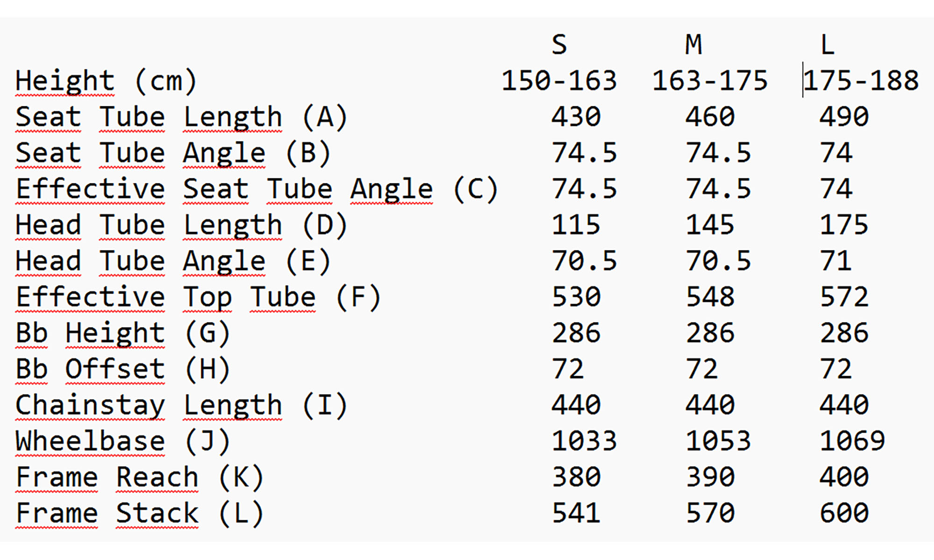Click the height range 150-163
934x560 pixels.
(x=559, y=81)
